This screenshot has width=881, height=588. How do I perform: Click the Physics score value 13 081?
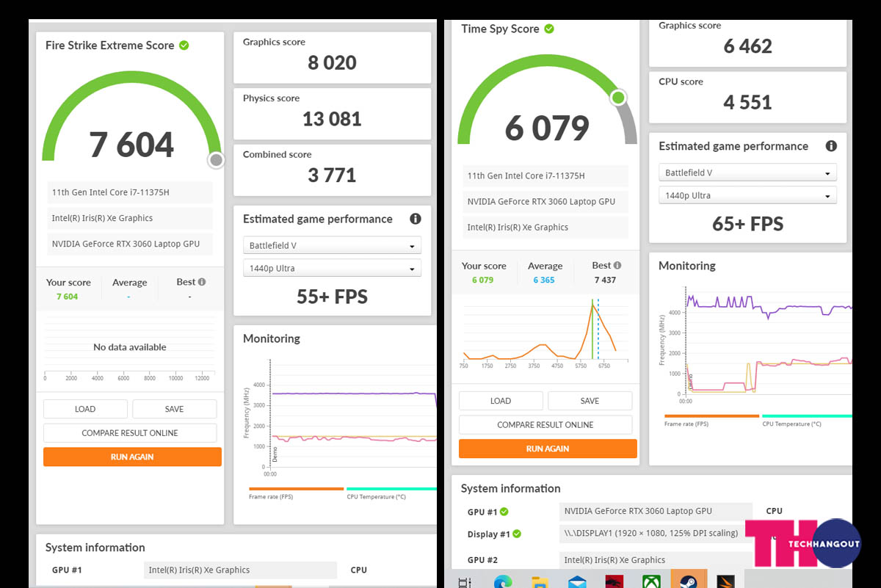click(333, 119)
